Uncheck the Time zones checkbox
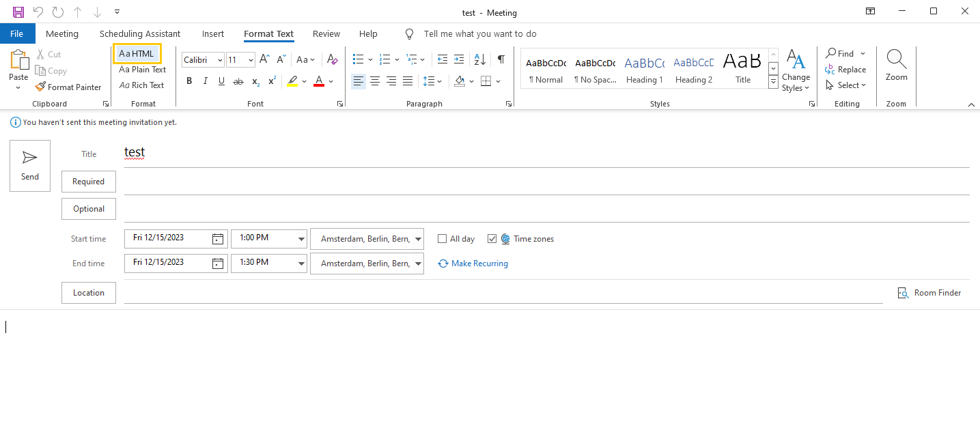 (492, 239)
